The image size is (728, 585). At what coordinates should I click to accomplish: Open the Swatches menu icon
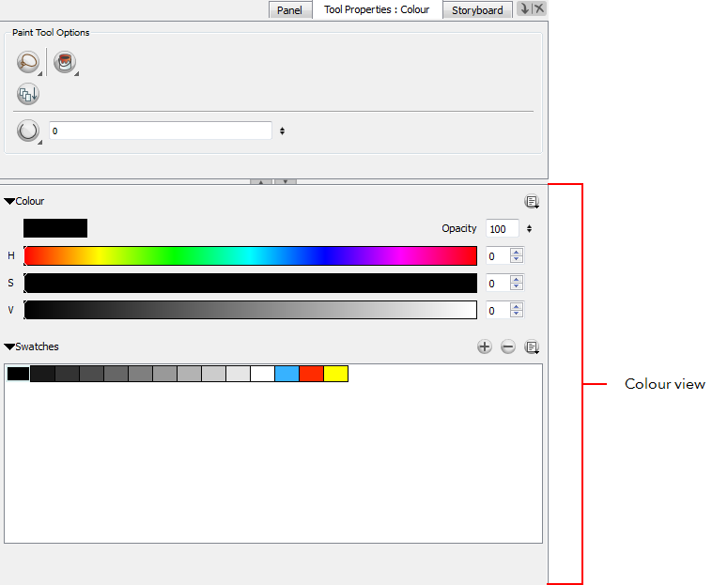coord(532,346)
